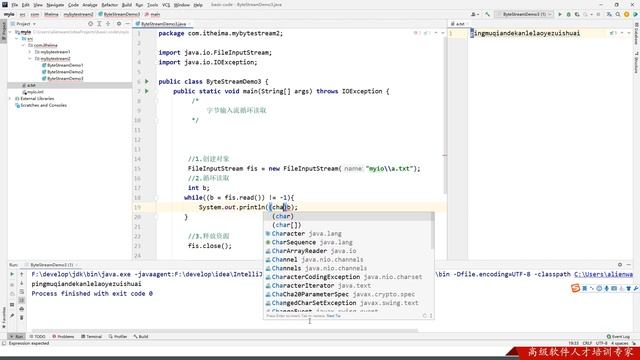Screen dimensions: 640x360
Task: Click the green Run button in toolbar
Action: click(560, 14)
